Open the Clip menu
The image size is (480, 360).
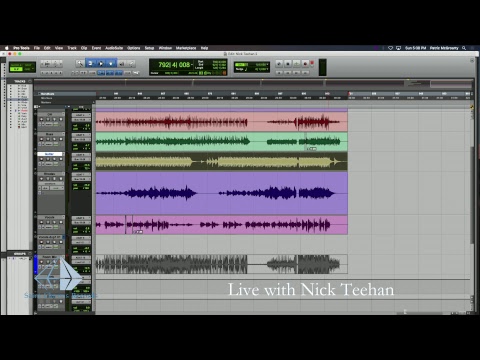tap(84, 48)
